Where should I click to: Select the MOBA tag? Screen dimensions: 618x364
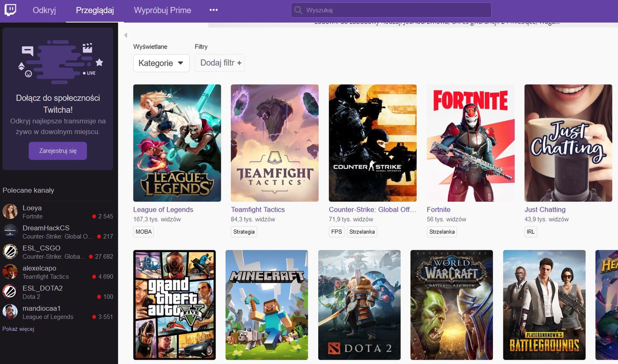click(x=144, y=232)
